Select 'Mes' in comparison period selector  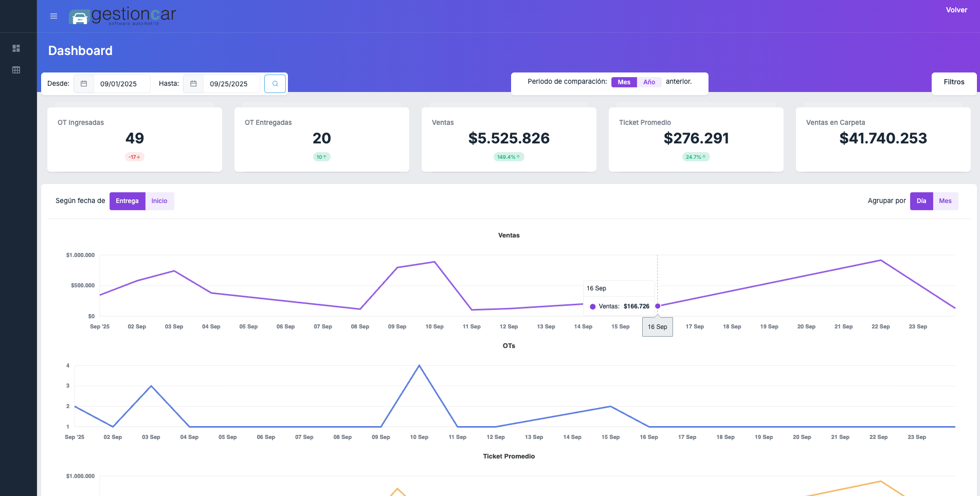pos(624,82)
